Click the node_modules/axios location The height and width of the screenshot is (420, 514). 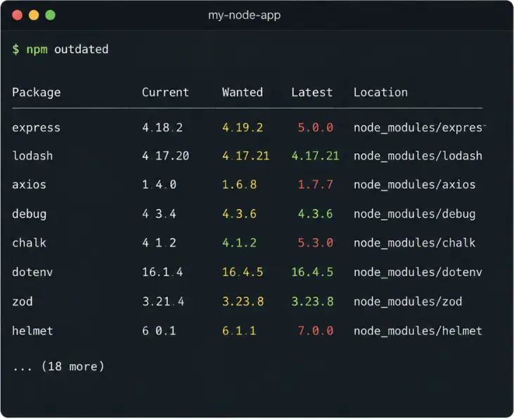tap(414, 185)
